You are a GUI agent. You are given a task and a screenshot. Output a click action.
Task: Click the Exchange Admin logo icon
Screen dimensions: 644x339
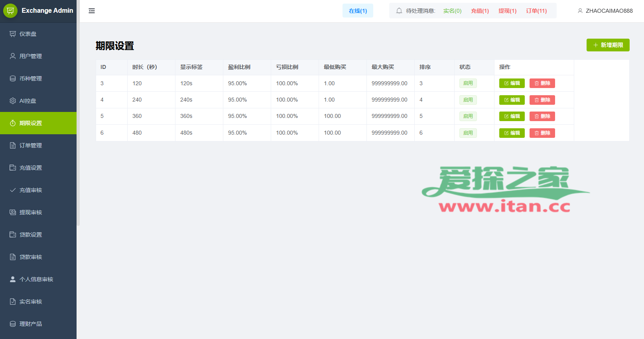[10, 11]
